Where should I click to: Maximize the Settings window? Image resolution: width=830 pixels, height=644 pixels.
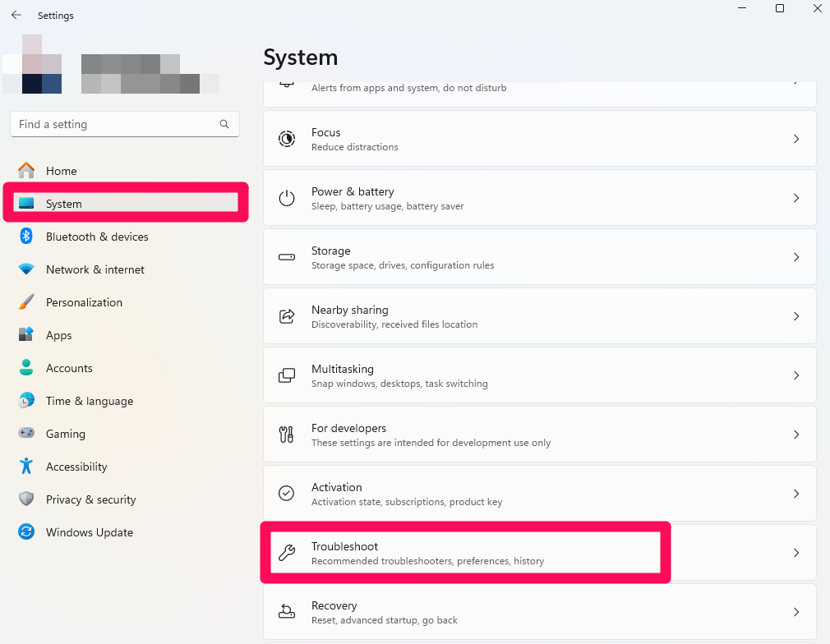tap(780, 8)
